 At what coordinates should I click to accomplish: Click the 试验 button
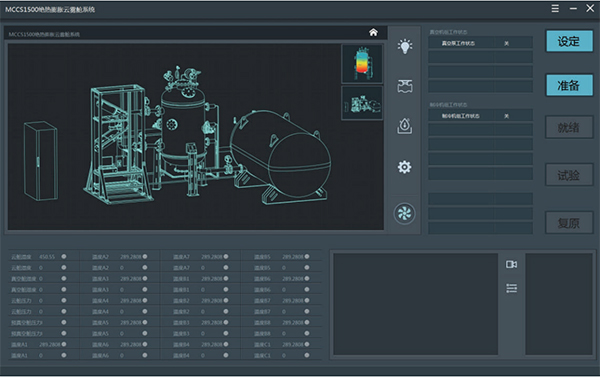coord(569,175)
